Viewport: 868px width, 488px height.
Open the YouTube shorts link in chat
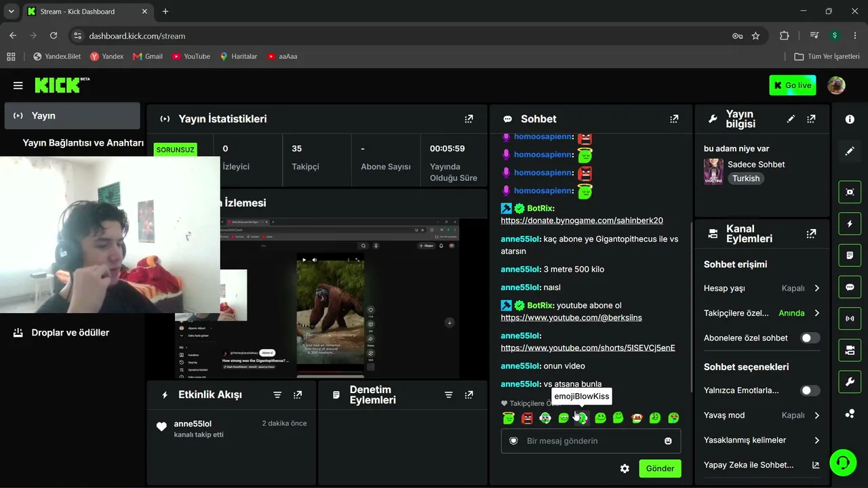tap(588, 348)
